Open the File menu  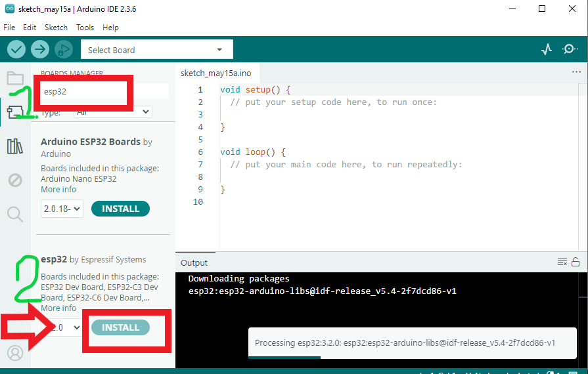coord(9,28)
